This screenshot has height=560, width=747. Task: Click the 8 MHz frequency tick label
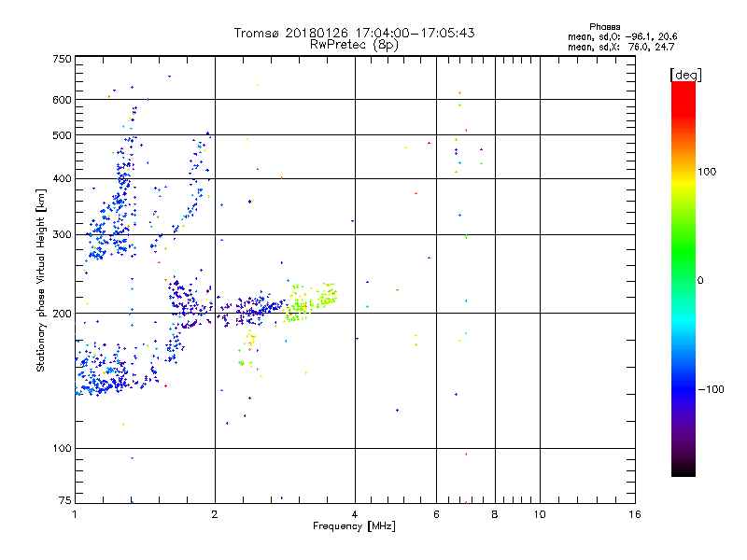(495, 514)
